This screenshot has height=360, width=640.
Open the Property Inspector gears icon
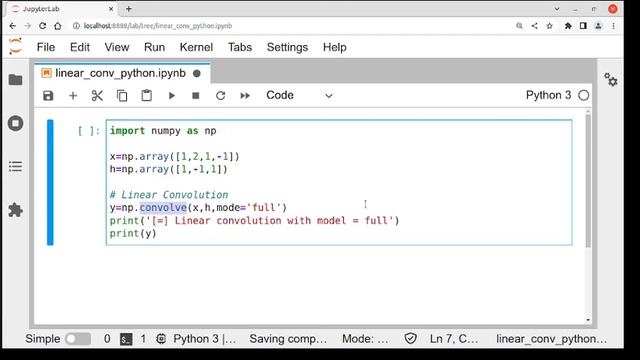tap(611, 80)
